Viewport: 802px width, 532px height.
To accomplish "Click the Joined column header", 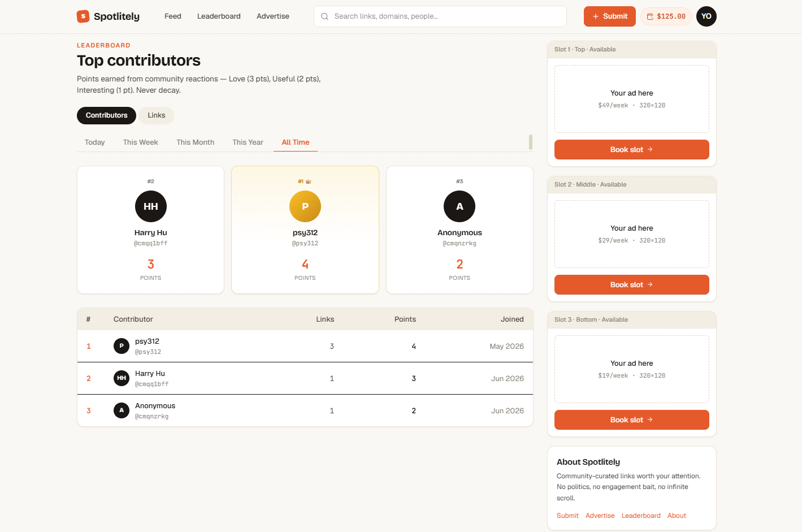I will tap(512, 319).
